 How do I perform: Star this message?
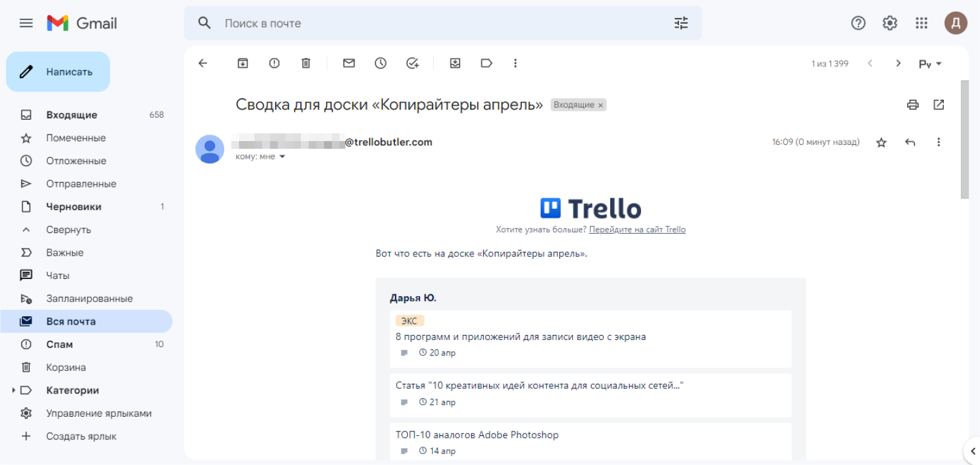[881, 142]
